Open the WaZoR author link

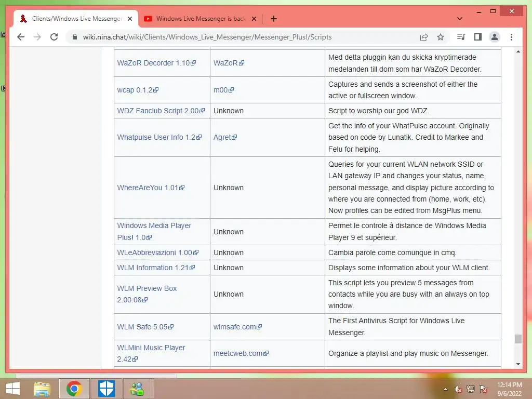[229, 63]
